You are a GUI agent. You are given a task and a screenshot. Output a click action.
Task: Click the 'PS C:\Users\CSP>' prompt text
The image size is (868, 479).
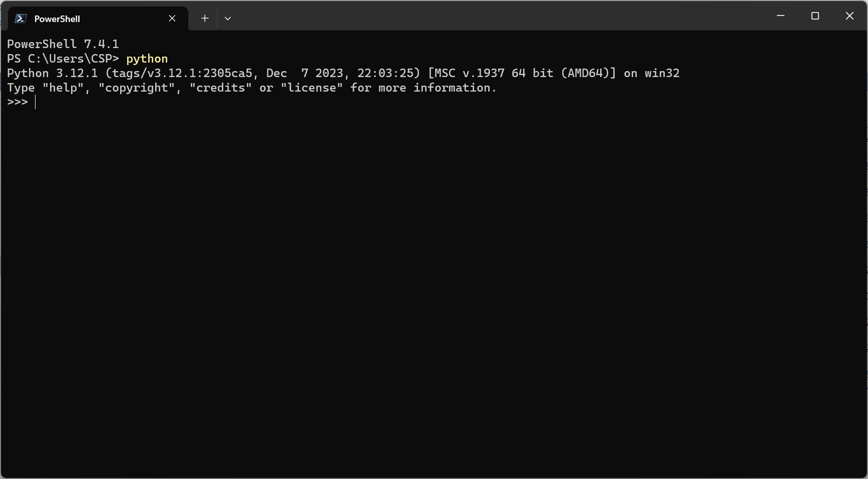coord(63,59)
